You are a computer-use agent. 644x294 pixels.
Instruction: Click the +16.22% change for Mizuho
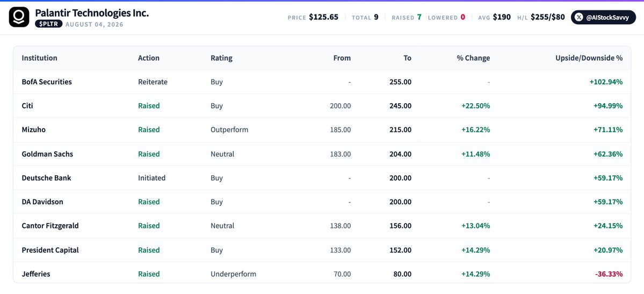475,130
